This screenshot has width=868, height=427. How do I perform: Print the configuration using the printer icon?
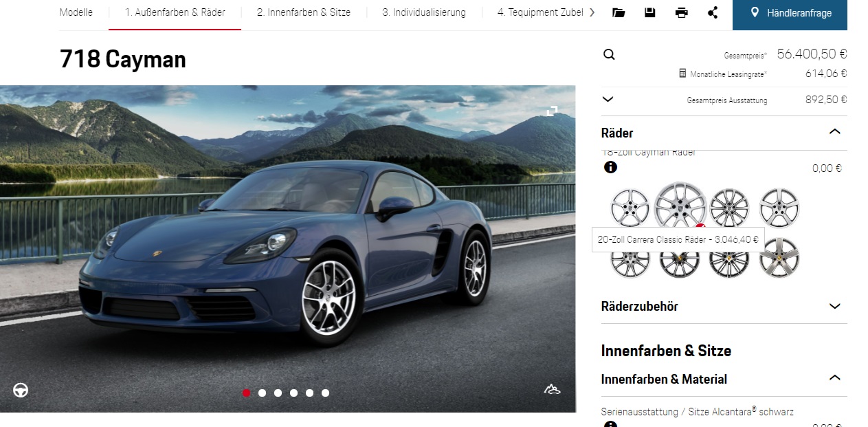point(681,13)
